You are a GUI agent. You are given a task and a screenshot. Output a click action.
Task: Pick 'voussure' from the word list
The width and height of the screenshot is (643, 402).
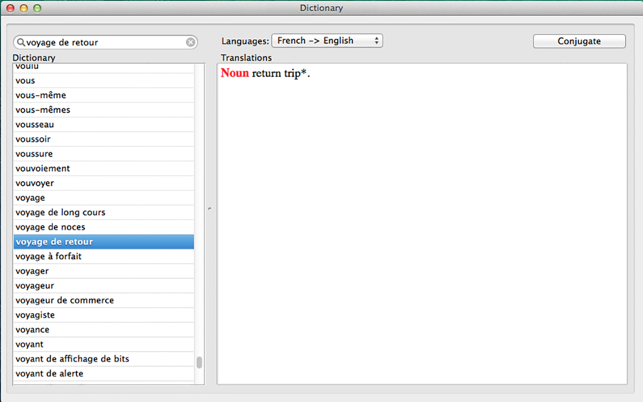104,154
